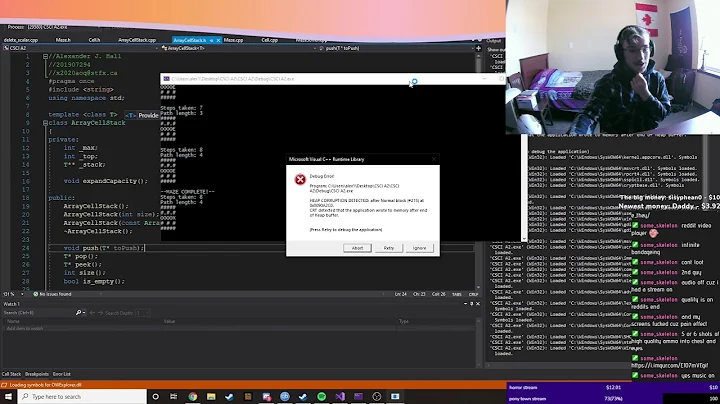The height and width of the screenshot is (404, 720).
Task: Open Task View on the taskbar
Action: tap(174, 397)
